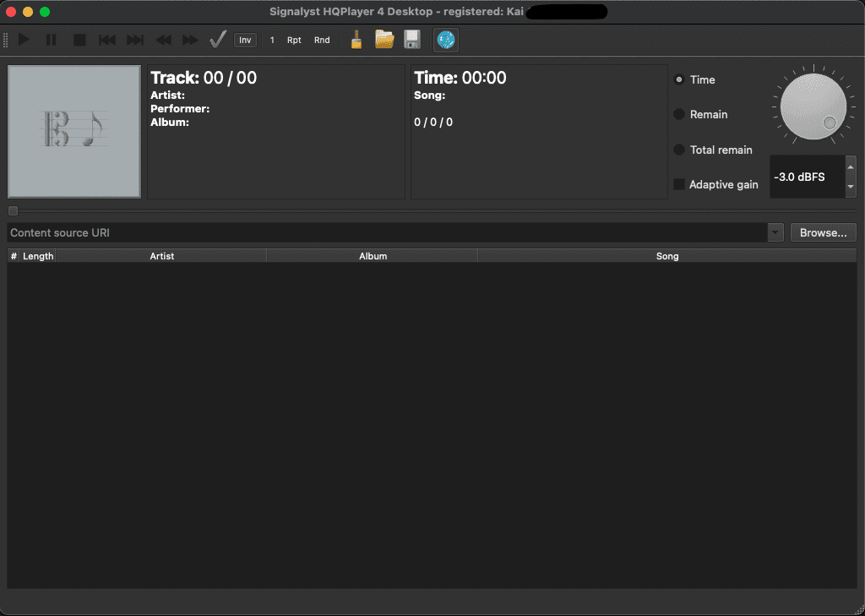Clear the playlist with the brush icon
Image resolution: width=865 pixels, height=616 pixels.
tap(356, 40)
